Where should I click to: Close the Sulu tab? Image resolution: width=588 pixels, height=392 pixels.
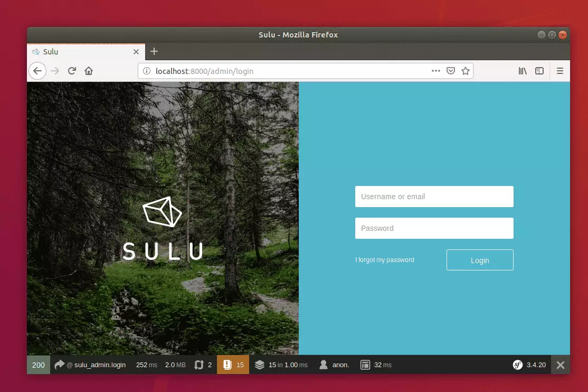click(x=136, y=52)
